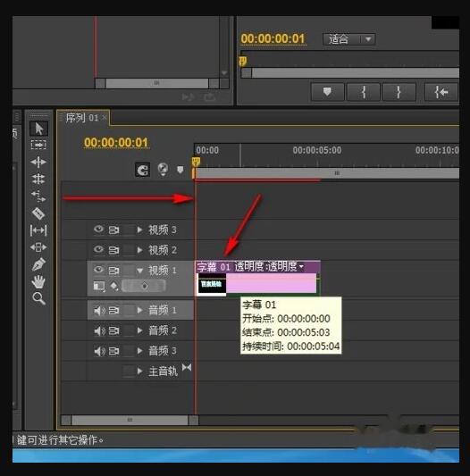Click the Set Encore chapter marker icon
The width and height of the screenshot is (470, 476).
coord(163,169)
